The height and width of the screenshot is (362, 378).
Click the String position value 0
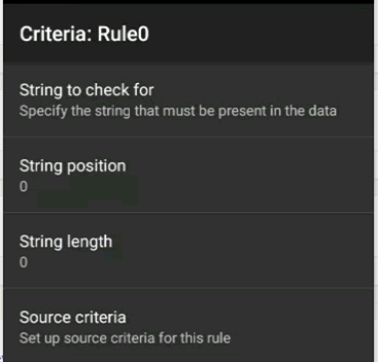click(23, 186)
